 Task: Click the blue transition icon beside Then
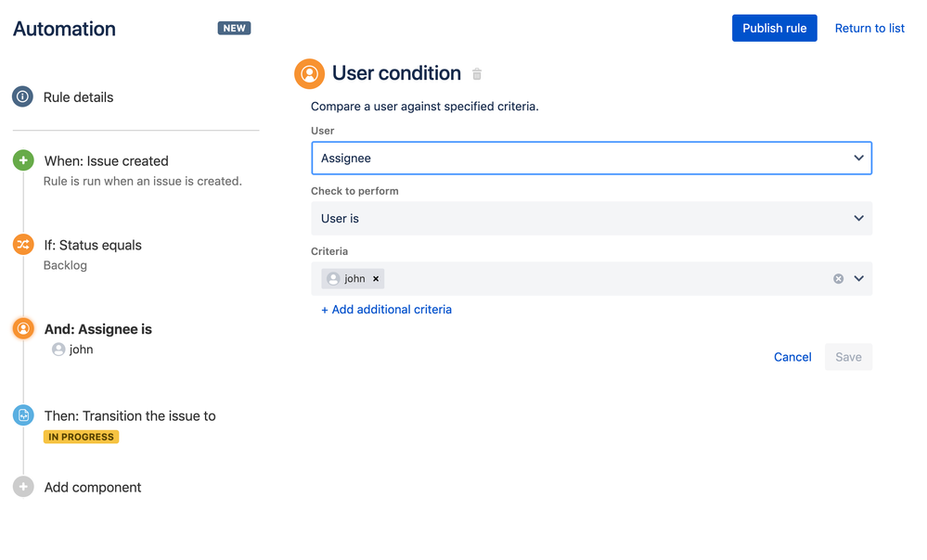[23, 415]
